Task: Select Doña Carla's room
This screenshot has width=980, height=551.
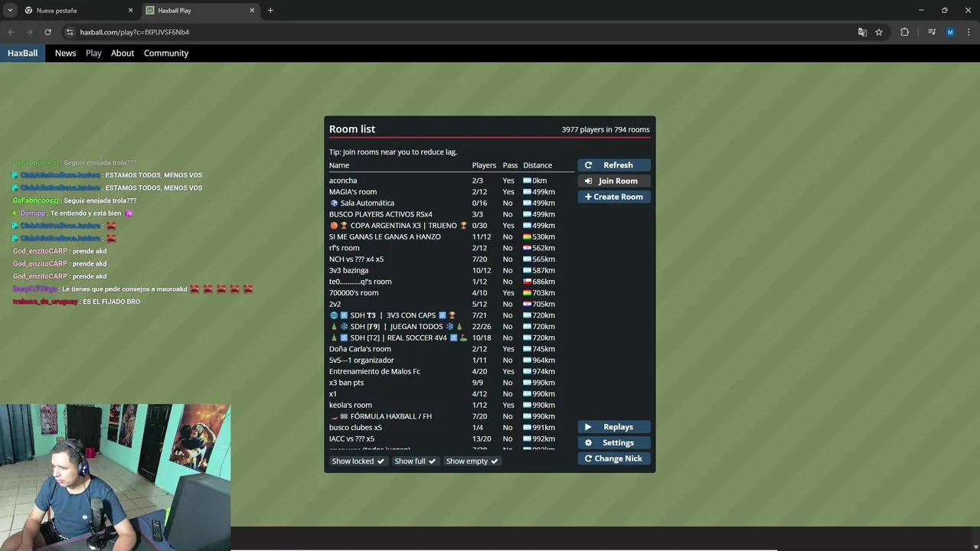Action: [452, 349]
